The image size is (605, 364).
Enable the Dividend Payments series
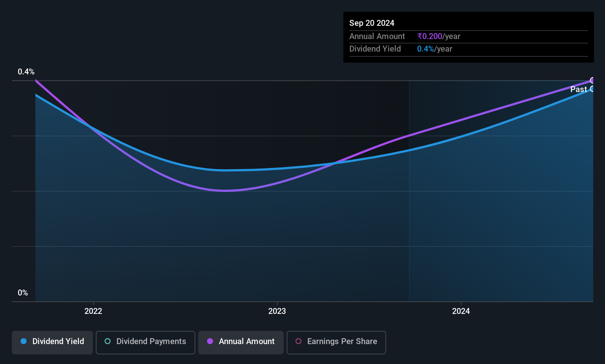(146, 343)
